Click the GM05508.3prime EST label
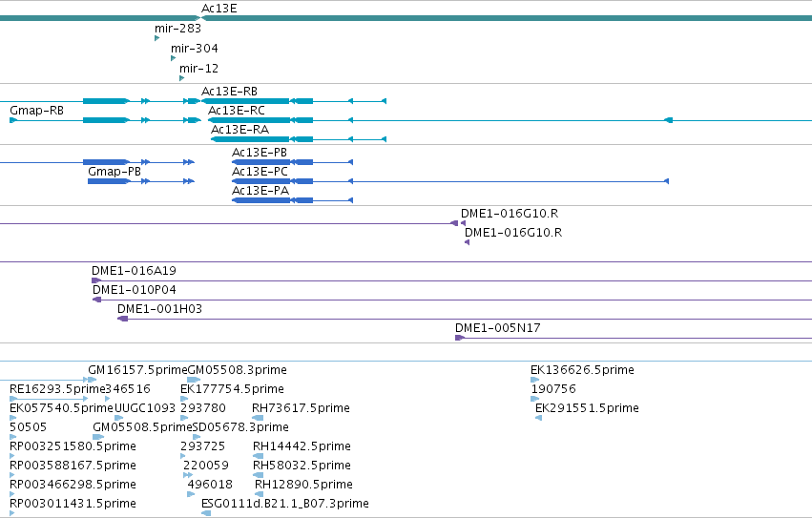The height and width of the screenshot is (518, 812). point(238,370)
